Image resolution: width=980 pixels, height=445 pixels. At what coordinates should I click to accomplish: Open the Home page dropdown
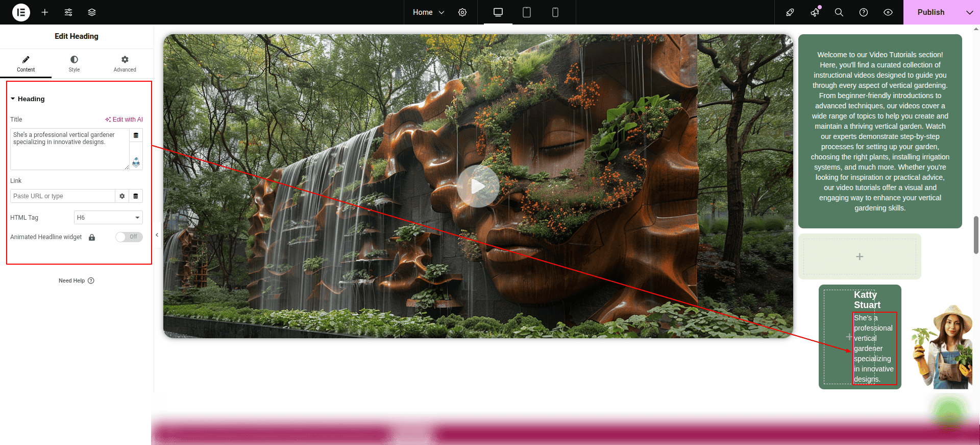(x=429, y=12)
